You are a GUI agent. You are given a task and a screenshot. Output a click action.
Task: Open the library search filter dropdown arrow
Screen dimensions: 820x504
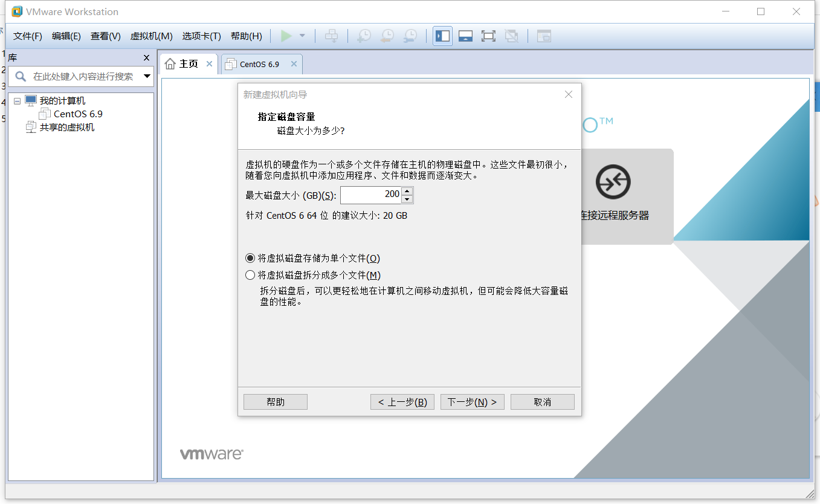147,76
